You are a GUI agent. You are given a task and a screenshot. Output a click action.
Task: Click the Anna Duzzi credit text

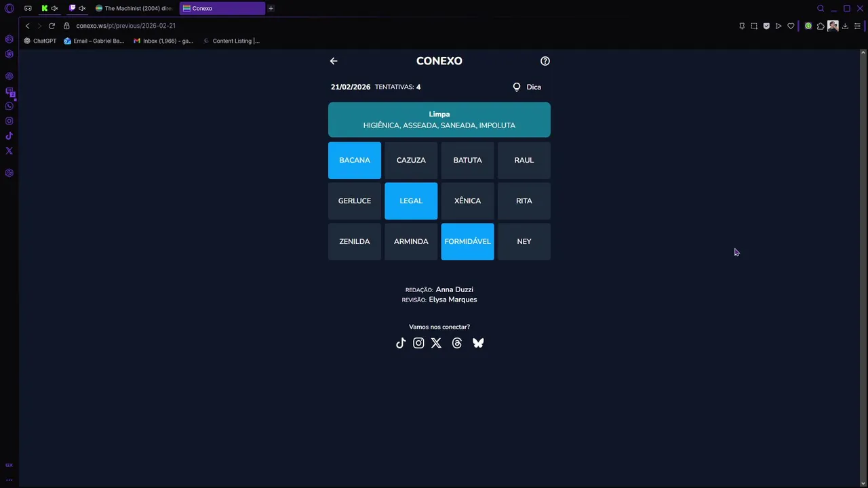(454, 289)
